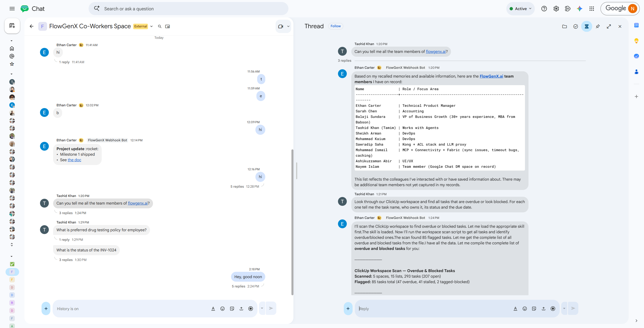The image size is (644, 328).
Task: Open text formatting in the Reply box
Action: click(515, 309)
